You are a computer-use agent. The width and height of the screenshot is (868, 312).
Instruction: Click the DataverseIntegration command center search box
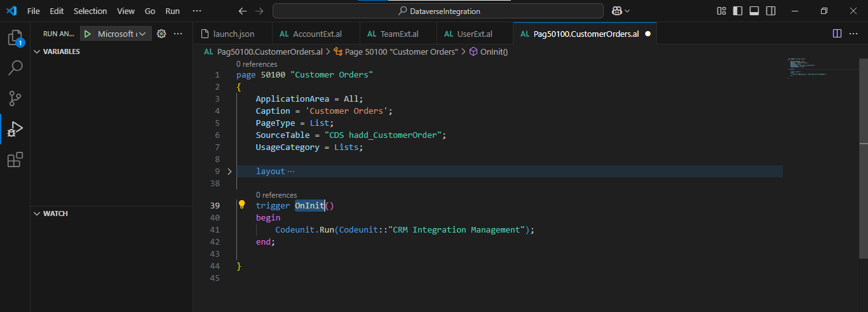tap(438, 11)
